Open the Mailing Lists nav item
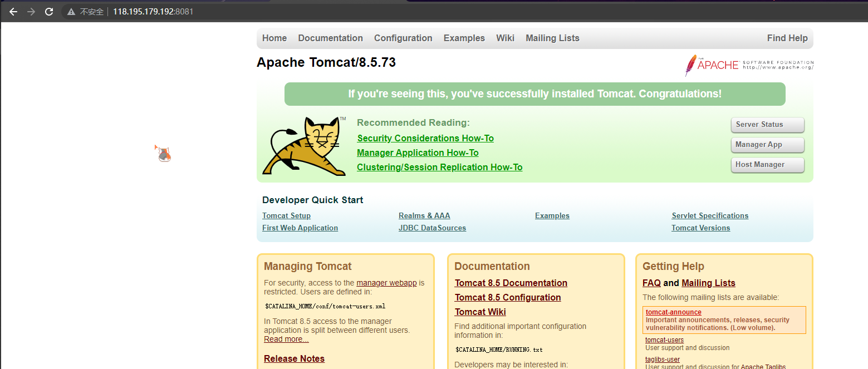The width and height of the screenshot is (868, 369). point(552,38)
